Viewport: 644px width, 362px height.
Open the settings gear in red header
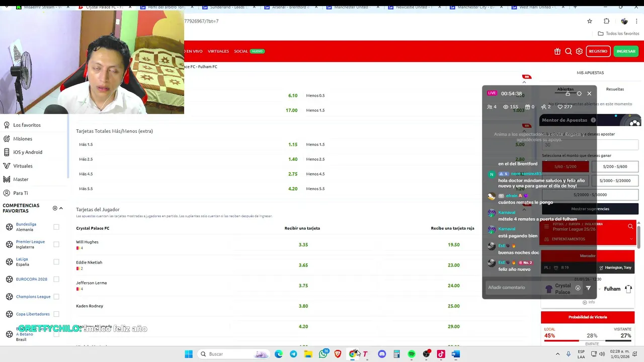[x=579, y=51]
